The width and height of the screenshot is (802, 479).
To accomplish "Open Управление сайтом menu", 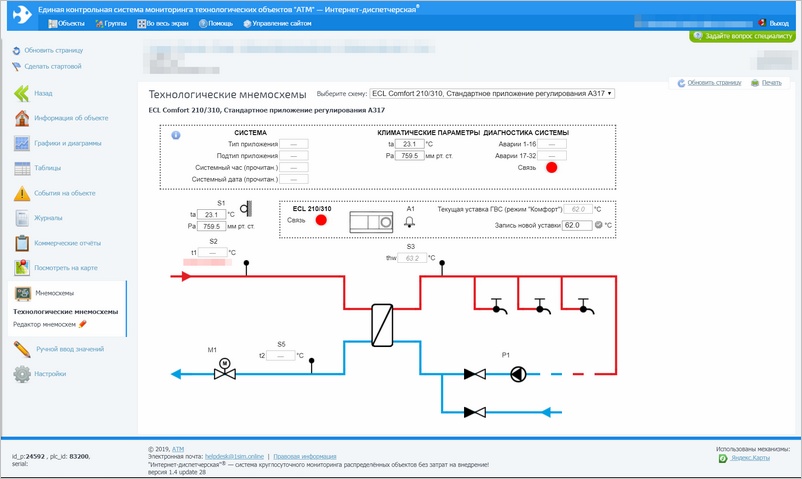I will click(277, 24).
